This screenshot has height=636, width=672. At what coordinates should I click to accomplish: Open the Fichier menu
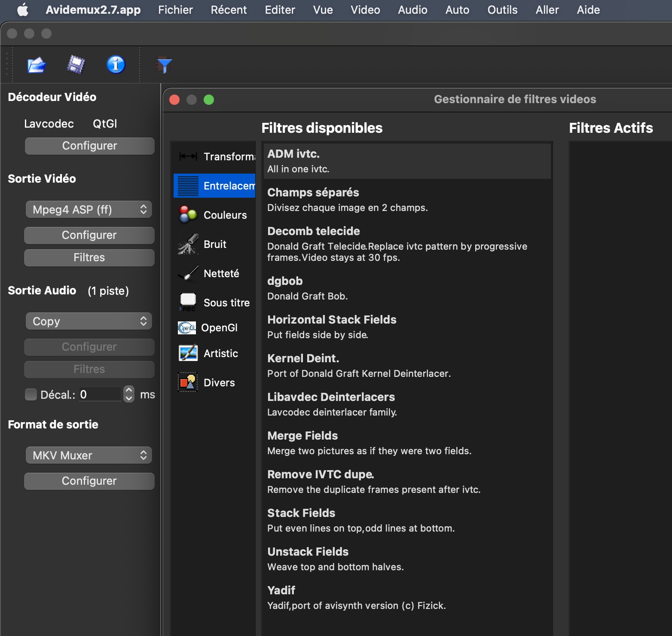(x=175, y=10)
